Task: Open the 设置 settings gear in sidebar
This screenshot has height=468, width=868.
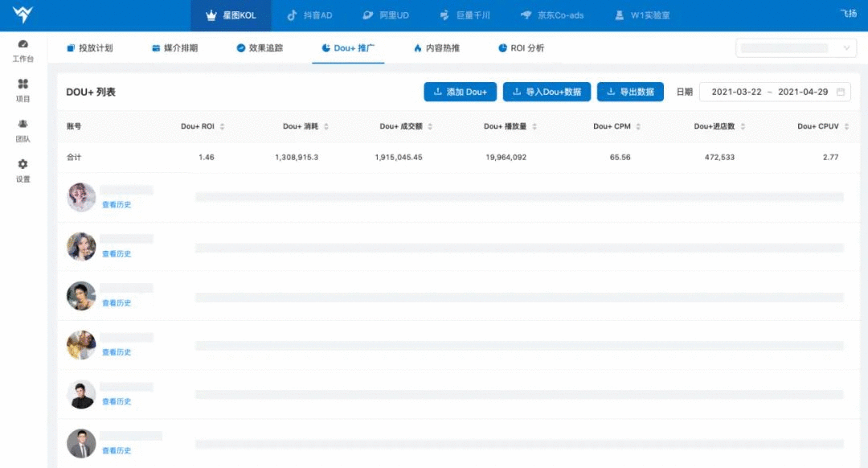Action: click(x=23, y=164)
